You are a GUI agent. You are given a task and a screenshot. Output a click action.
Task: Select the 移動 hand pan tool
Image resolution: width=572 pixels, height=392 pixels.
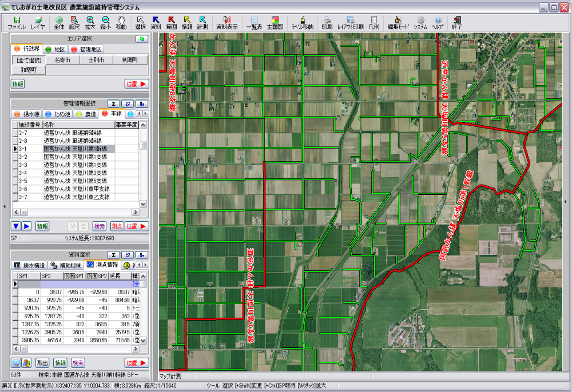pyautogui.click(x=121, y=23)
